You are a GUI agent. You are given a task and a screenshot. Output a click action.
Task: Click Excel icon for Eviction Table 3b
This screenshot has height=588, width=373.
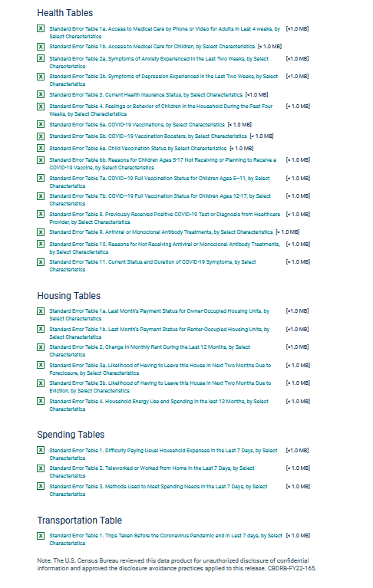41,383
